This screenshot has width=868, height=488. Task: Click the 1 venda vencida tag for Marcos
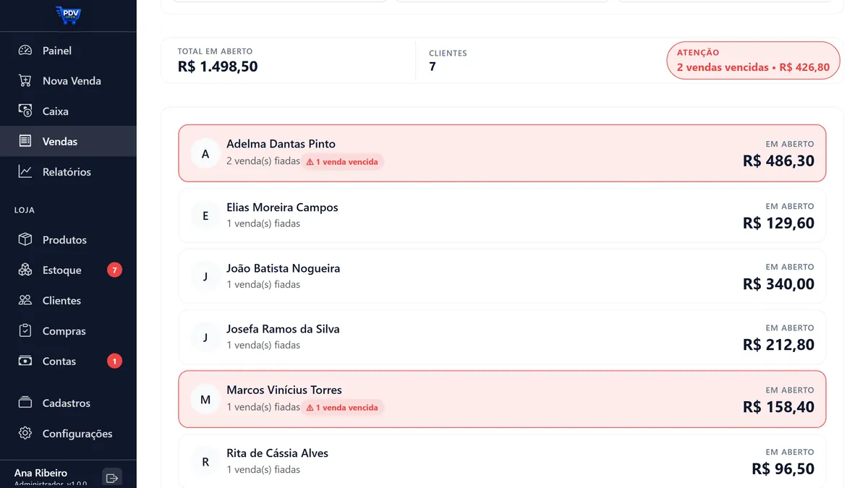[x=342, y=408]
